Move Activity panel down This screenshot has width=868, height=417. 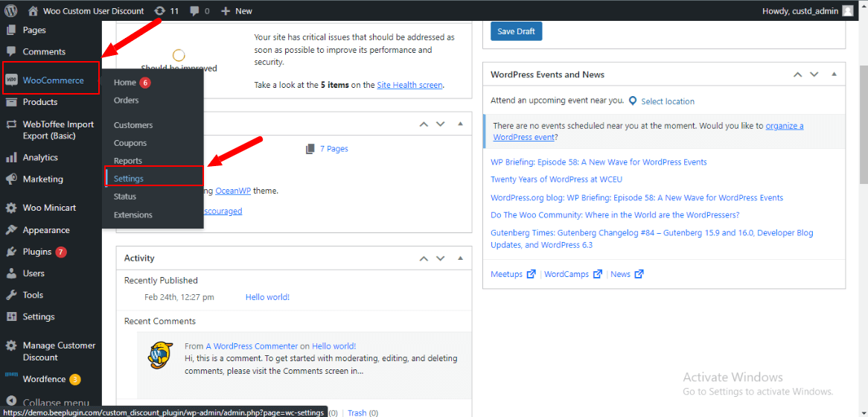[441, 258]
